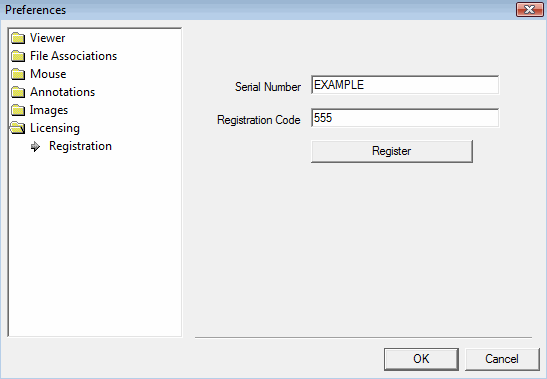Click the Viewer folder icon
This screenshot has width=547, height=379.
[x=18, y=38]
